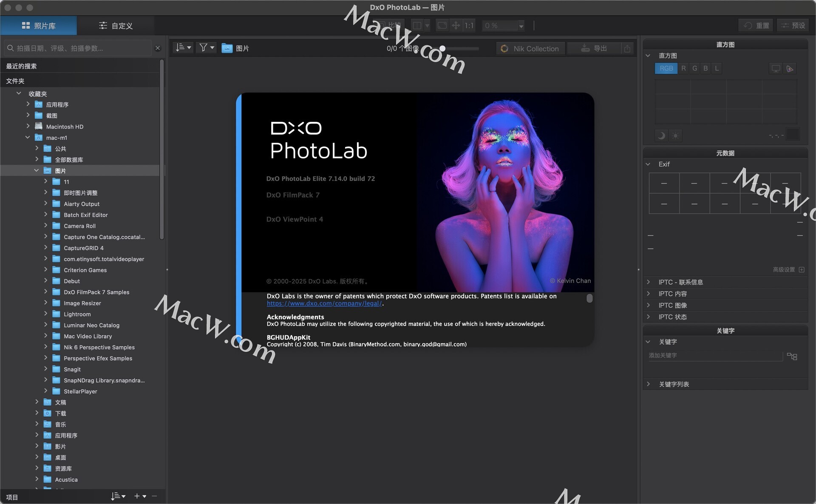This screenshot has width=816, height=504.
Task: Click the About dialog text scrollbar
Action: pyautogui.click(x=589, y=298)
